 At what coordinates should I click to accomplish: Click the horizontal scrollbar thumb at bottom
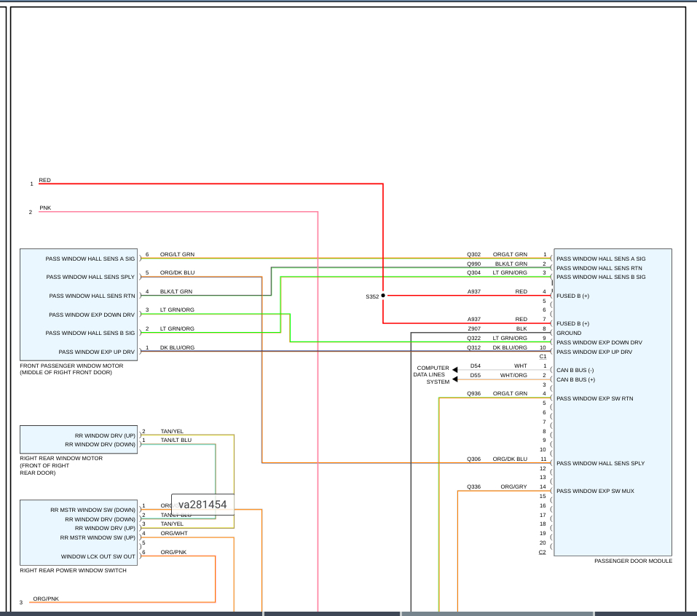click(497, 614)
